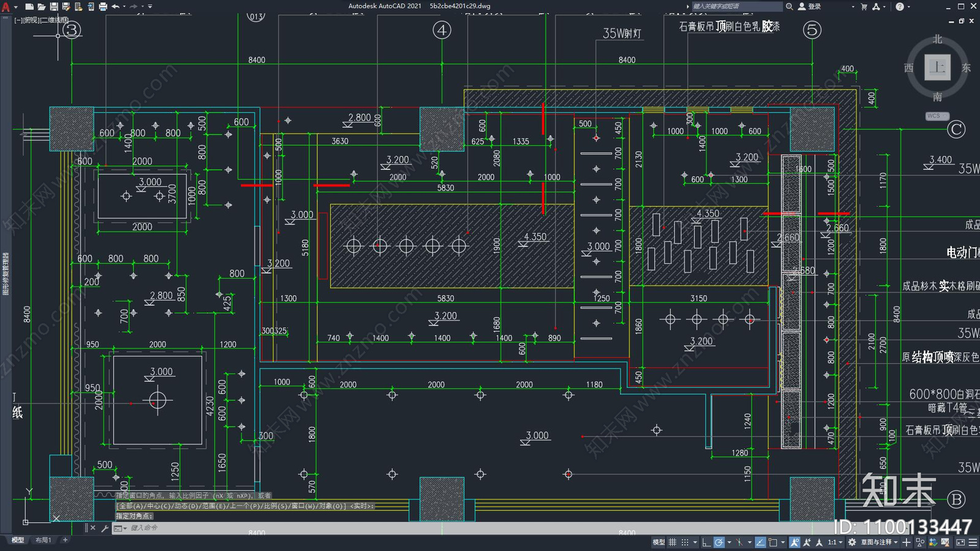Sign in with the 登录 button
980x551 pixels.
810,6
